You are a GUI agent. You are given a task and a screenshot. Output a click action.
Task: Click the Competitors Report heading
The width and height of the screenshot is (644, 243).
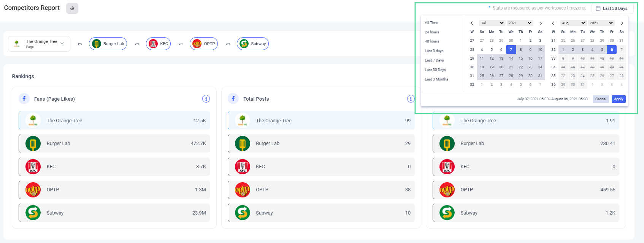(32, 8)
